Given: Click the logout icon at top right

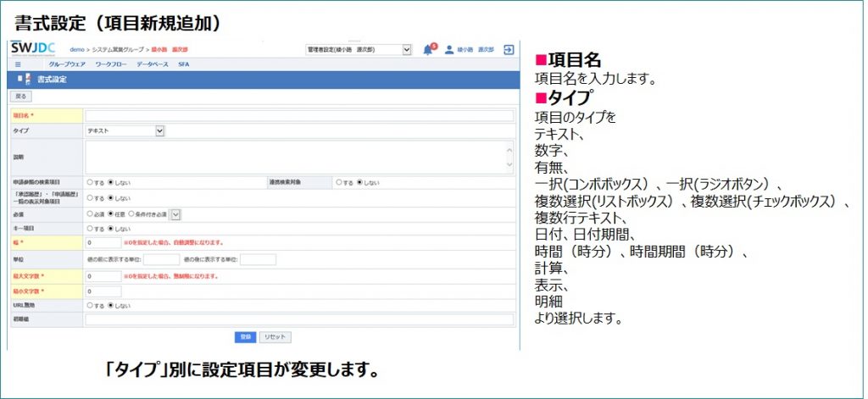Looking at the screenshot, I should click(508, 50).
